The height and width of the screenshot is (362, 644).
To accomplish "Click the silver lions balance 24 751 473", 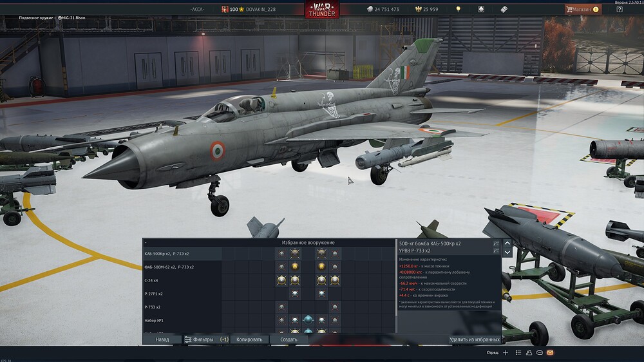I will coord(383,9).
